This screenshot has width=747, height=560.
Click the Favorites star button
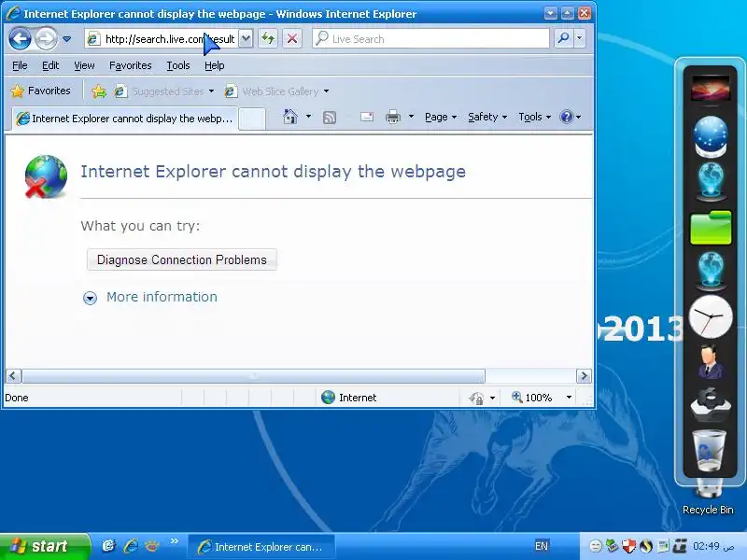pyautogui.click(x=41, y=91)
